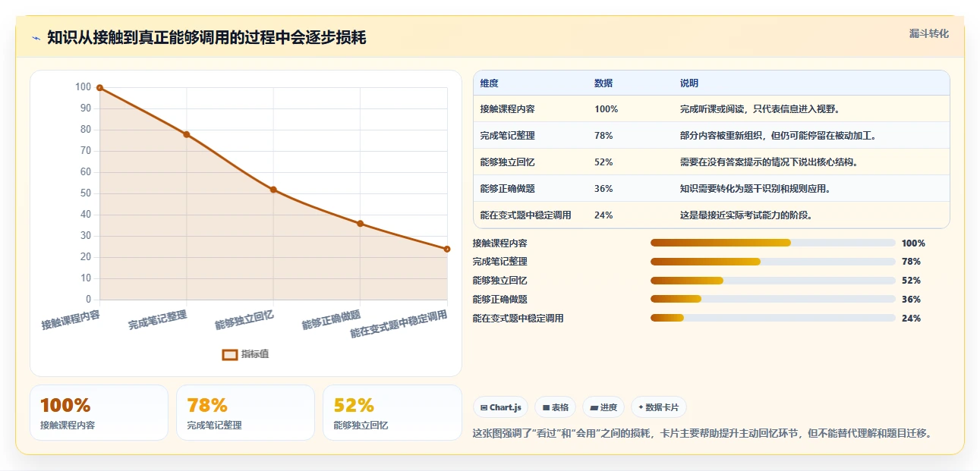Click the 说明 column header
Viewport: 980px width, 471px height.
[689, 83]
